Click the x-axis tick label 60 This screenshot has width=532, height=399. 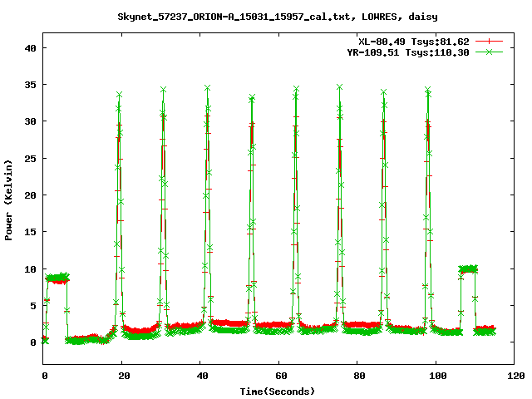[281, 376]
